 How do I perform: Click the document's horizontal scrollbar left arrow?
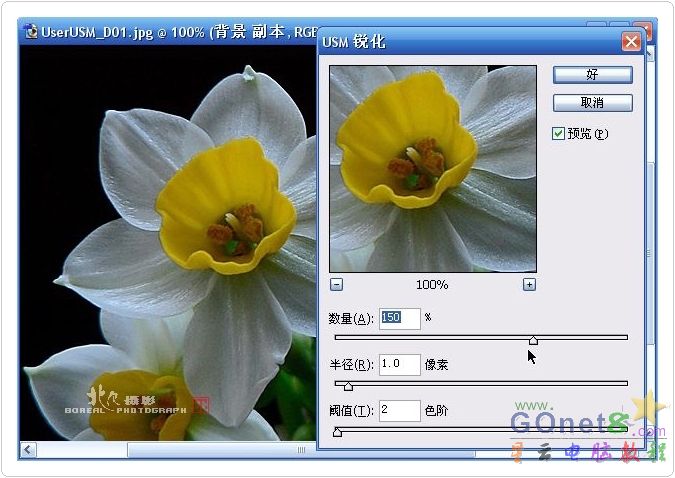(x=29, y=451)
